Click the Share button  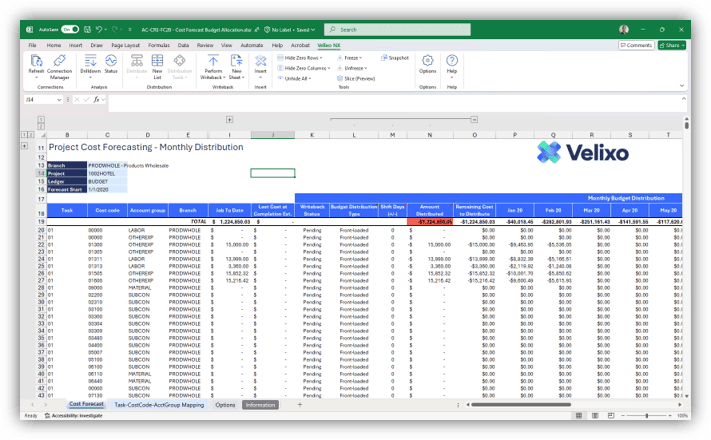pyautogui.click(x=672, y=45)
